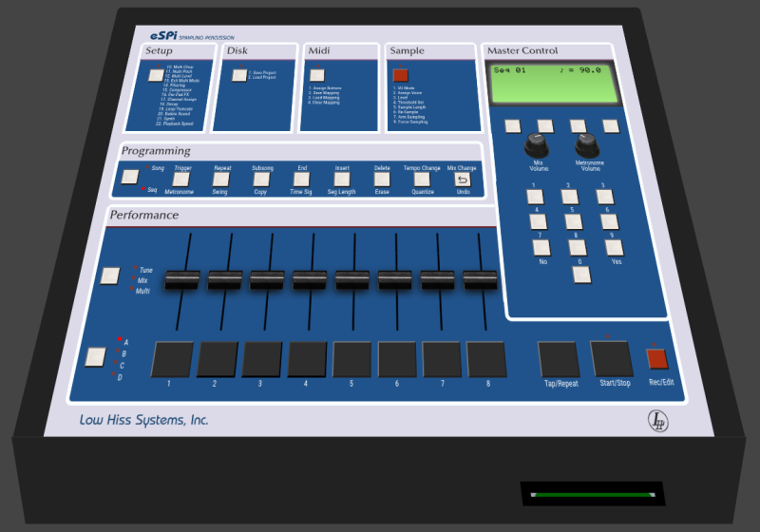The image size is (760, 532).
Task: Toggle the Tune/Mix/Multi mode button
Action: pyautogui.click(x=111, y=276)
